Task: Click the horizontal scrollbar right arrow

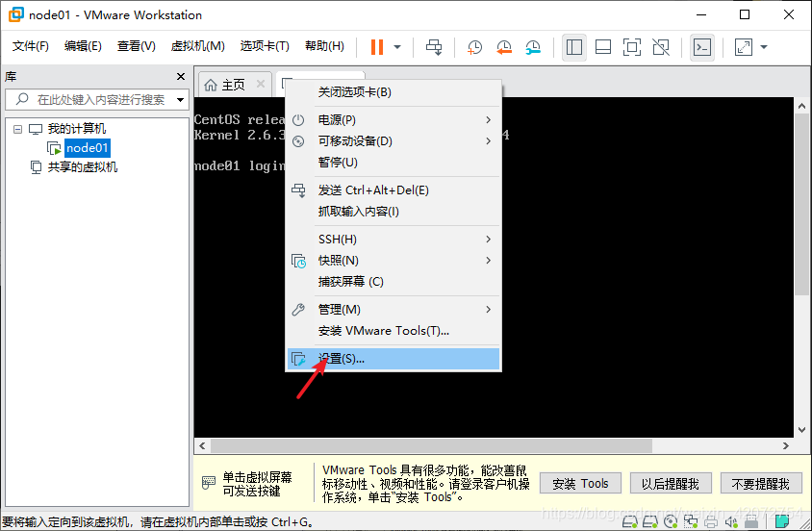Action: coord(786,445)
